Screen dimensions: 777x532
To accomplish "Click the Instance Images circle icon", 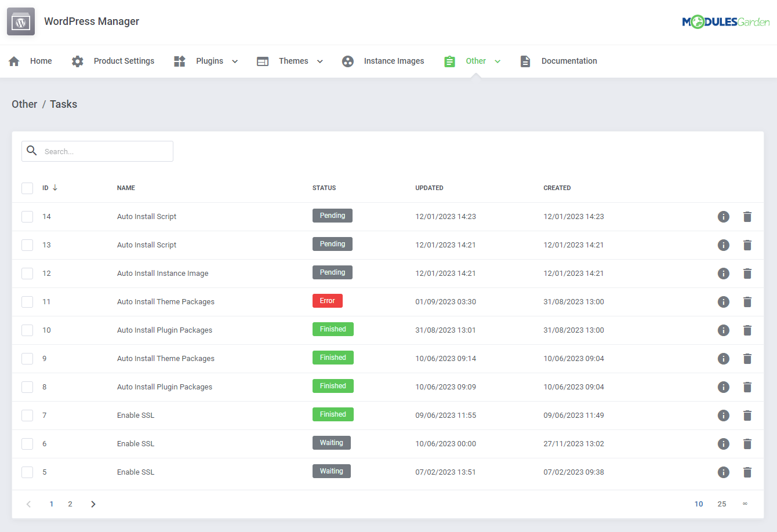I will point(348,61).
